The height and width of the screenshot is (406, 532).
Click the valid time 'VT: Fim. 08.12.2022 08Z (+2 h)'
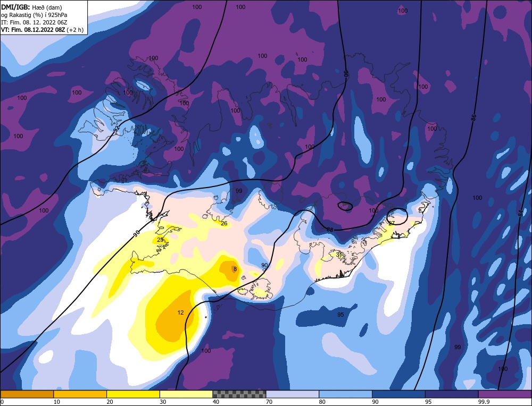pyautogui.click(x=42, y=30)
